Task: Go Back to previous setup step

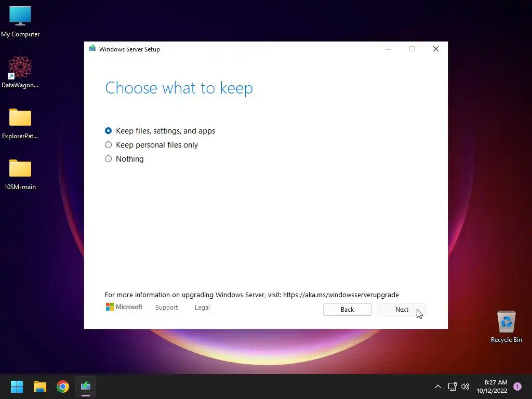Action: point(347,310)
